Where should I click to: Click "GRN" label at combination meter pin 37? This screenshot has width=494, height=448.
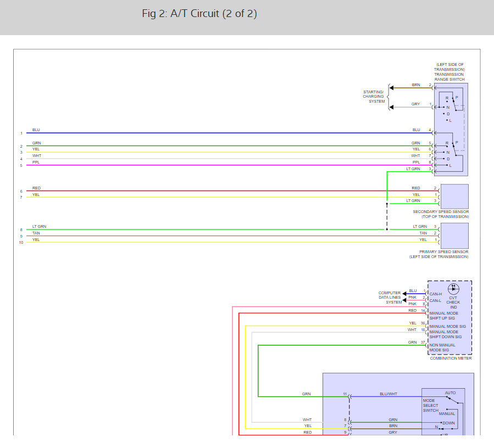point(413,342)
